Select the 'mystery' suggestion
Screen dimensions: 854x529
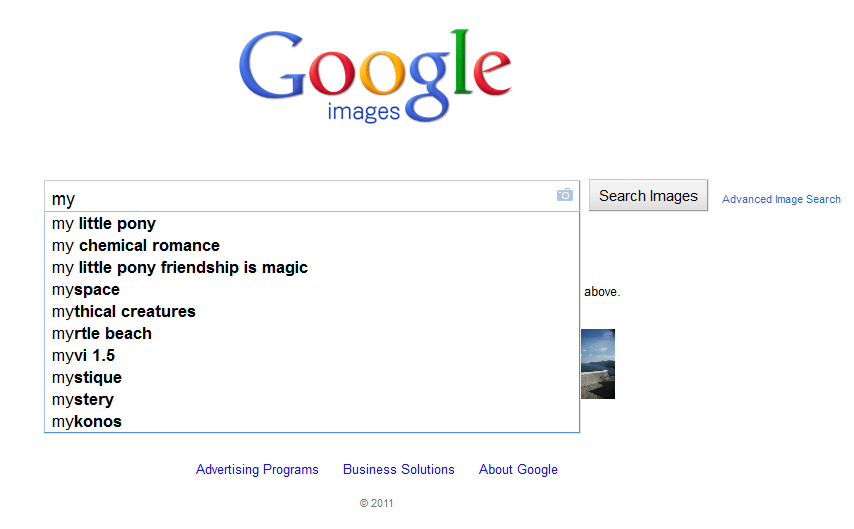83,400
